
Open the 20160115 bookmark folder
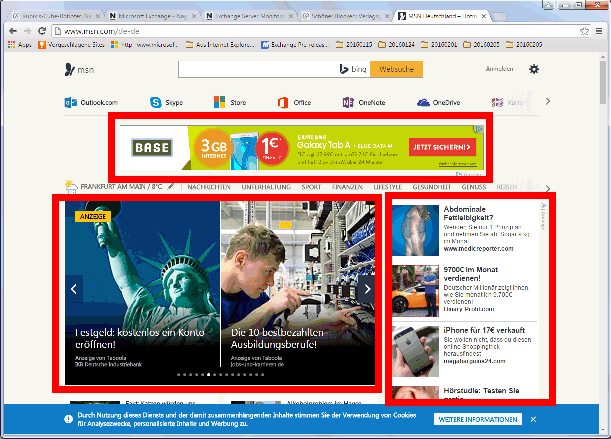[x=354, y=45]
